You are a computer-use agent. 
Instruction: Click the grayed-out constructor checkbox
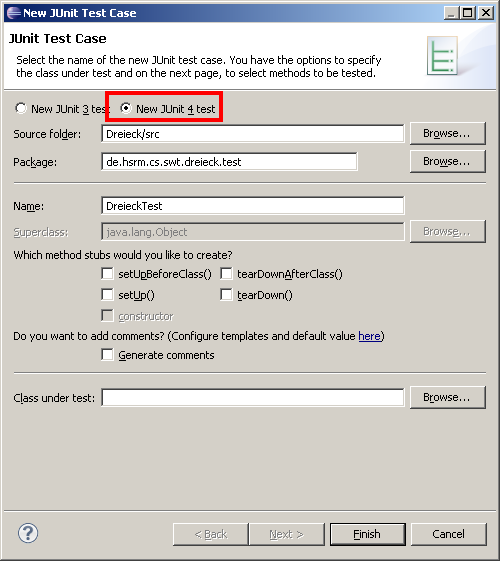point(107,316)
